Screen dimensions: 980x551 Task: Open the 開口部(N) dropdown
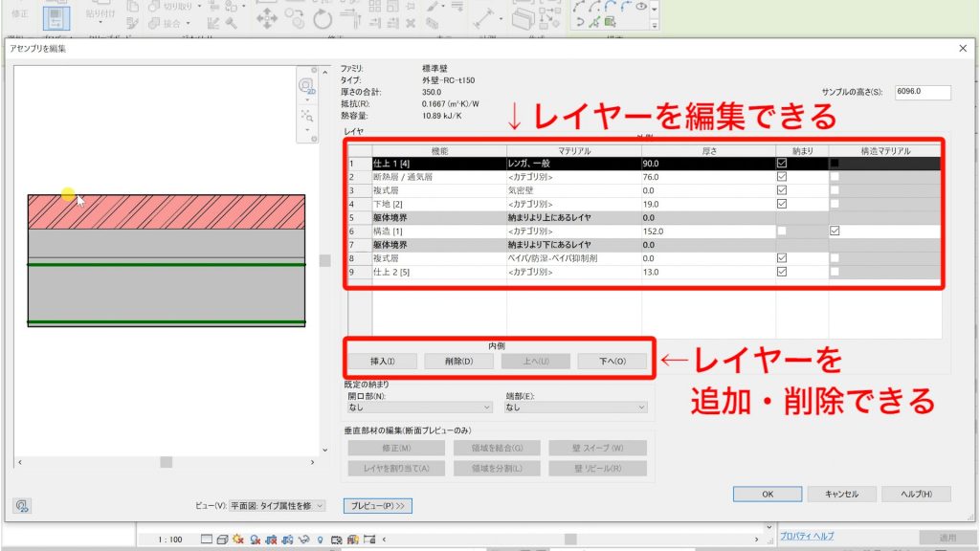[422, 407]
